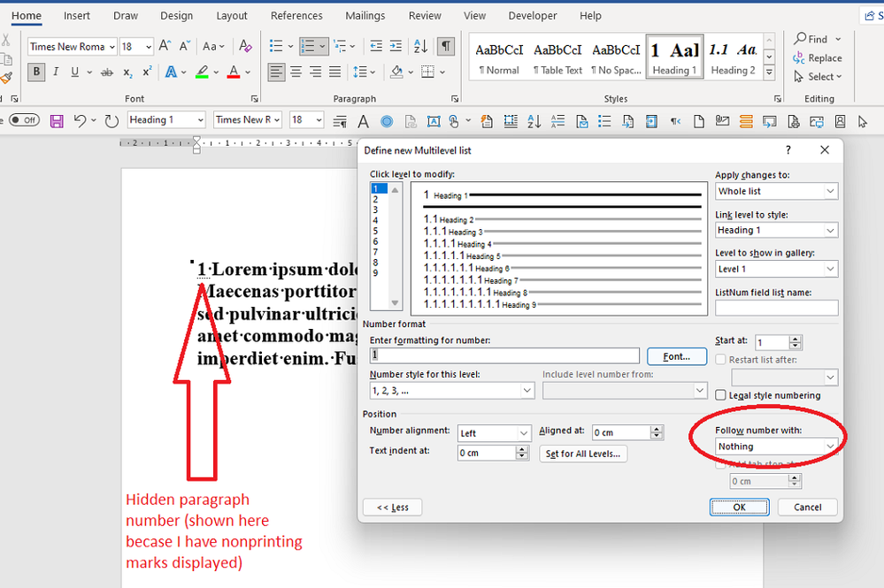Open the Multilevel List button
This screenshot has height=588, width=884.
340,46
